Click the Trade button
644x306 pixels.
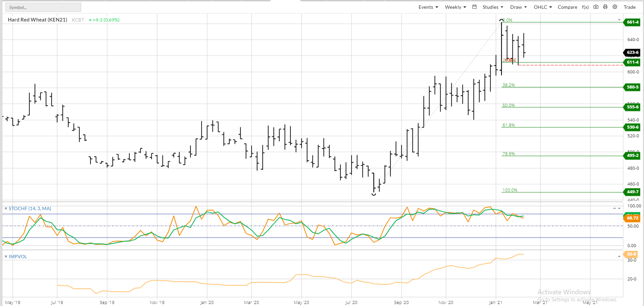[x=630, y=7]
